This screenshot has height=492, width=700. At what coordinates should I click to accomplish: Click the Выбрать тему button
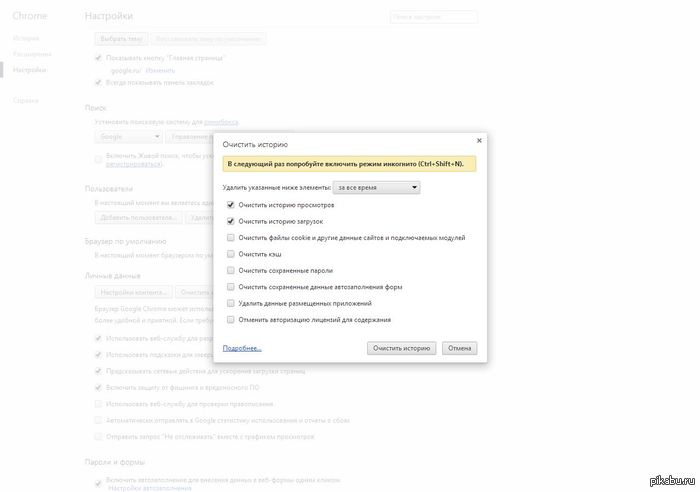[121, 39]
